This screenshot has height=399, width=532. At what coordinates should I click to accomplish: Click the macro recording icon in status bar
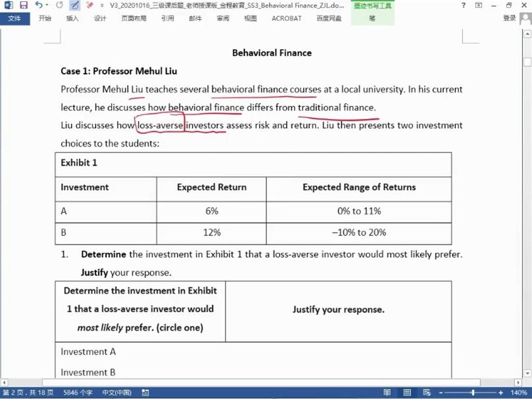pyautogui.click(x=145, y=392)
